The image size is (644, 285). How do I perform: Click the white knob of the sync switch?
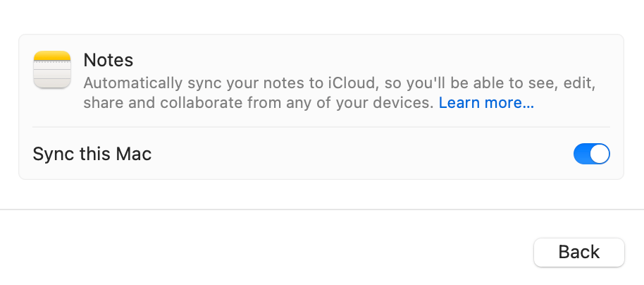[600, 154]
